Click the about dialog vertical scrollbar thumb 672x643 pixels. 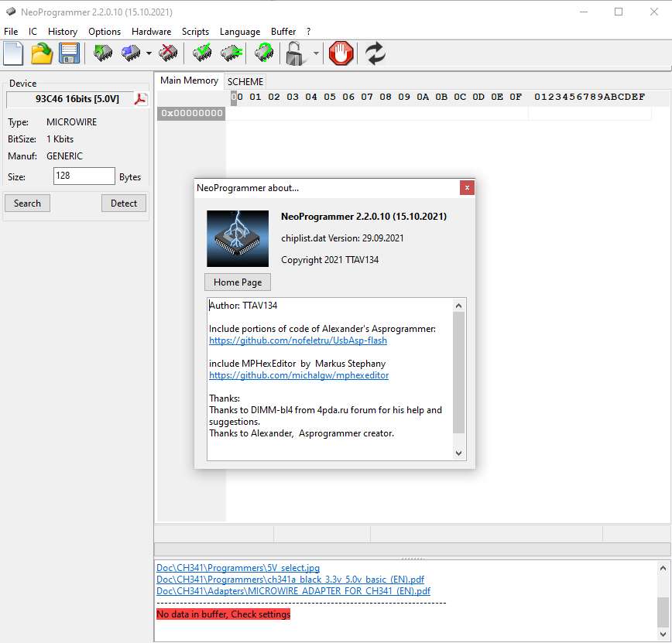tap(458, 373)
